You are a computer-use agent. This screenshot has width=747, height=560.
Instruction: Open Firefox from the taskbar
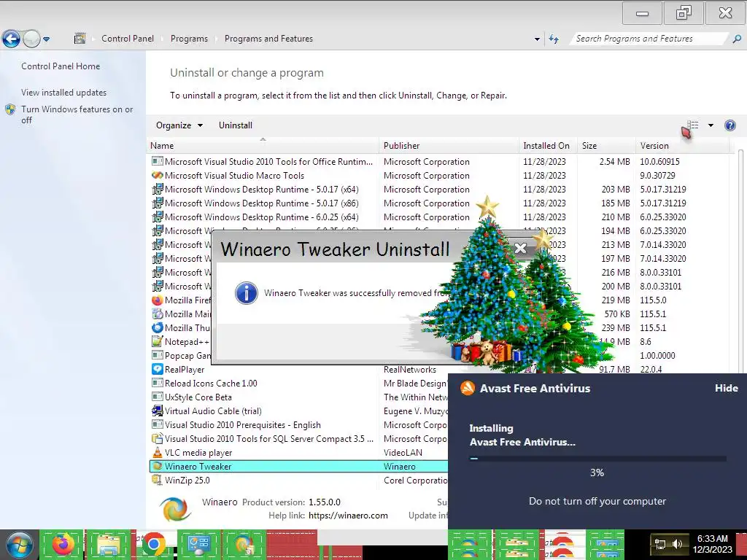tap(63, 544)
